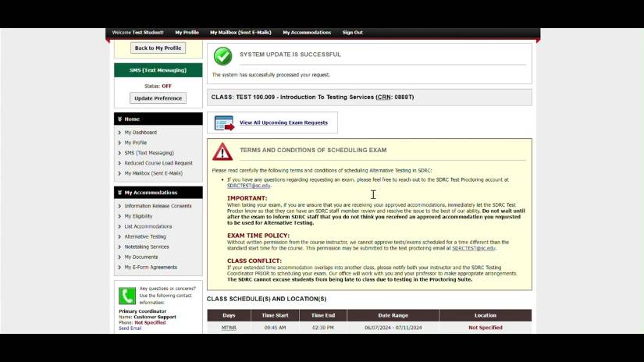Open My Eligibility link
Viewport: 644px width, 362px height.
point(138,216)
